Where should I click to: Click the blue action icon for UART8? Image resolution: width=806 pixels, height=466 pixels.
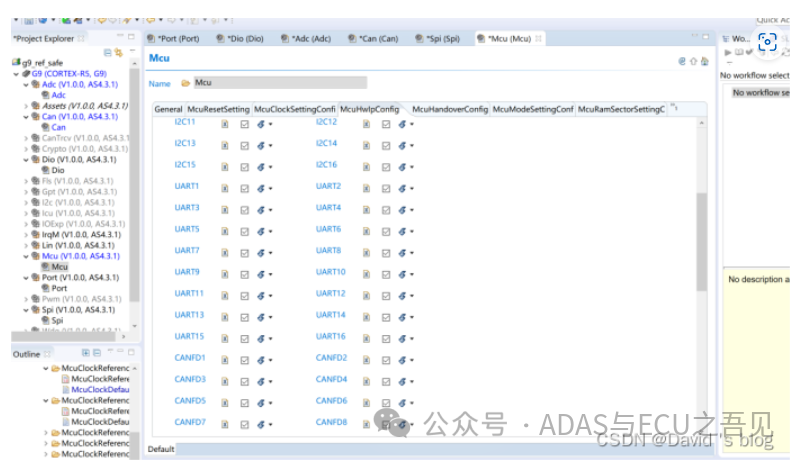coord(402,253)
